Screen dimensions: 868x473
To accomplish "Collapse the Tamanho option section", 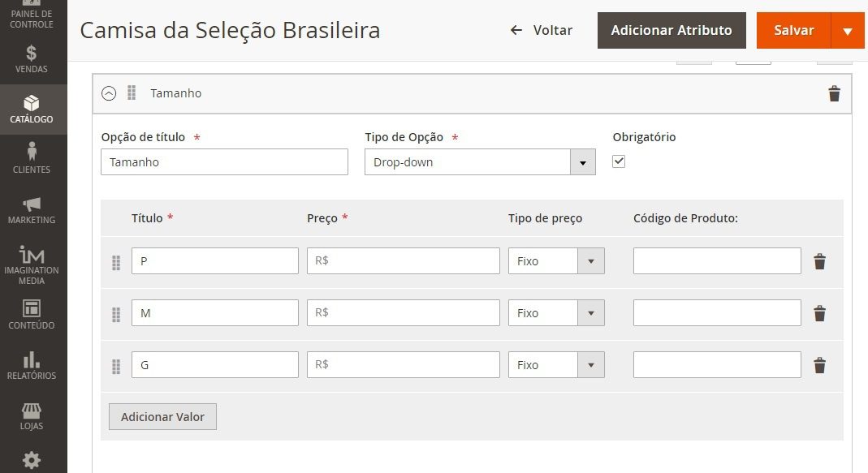I will pos(109,93).
